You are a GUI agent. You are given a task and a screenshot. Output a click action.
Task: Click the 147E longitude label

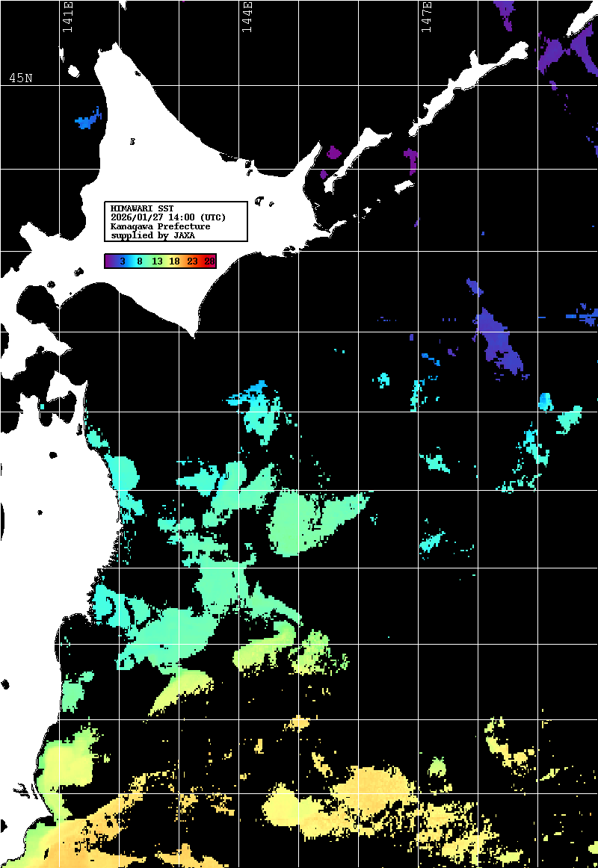click(426, 18)
